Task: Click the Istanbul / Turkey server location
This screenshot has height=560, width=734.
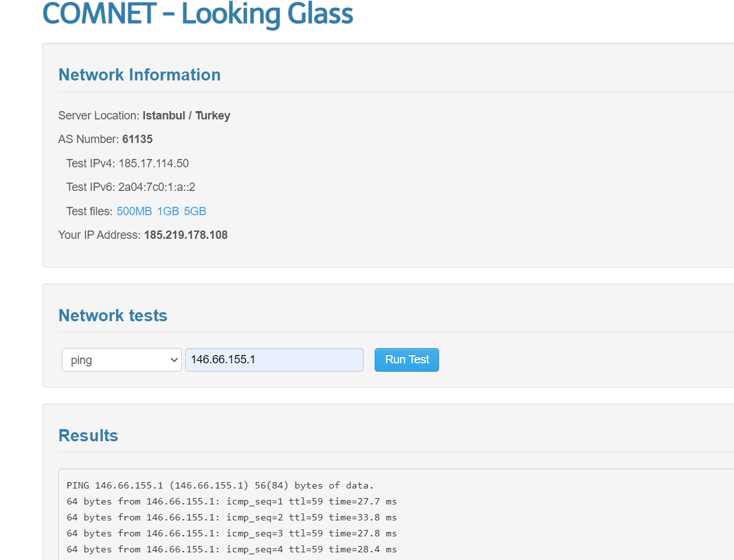Action: [186, 116]
